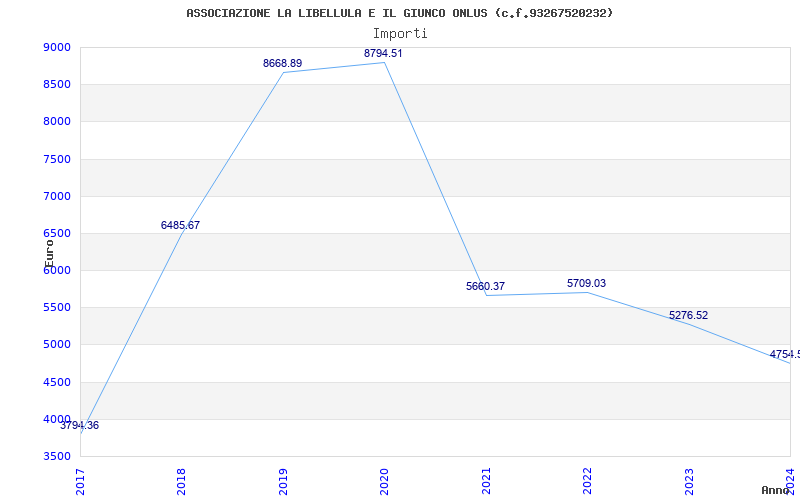The width and height of the screenshot is (800, 500).
Task: Click the 5500 y-axis value
Action: 57,308
